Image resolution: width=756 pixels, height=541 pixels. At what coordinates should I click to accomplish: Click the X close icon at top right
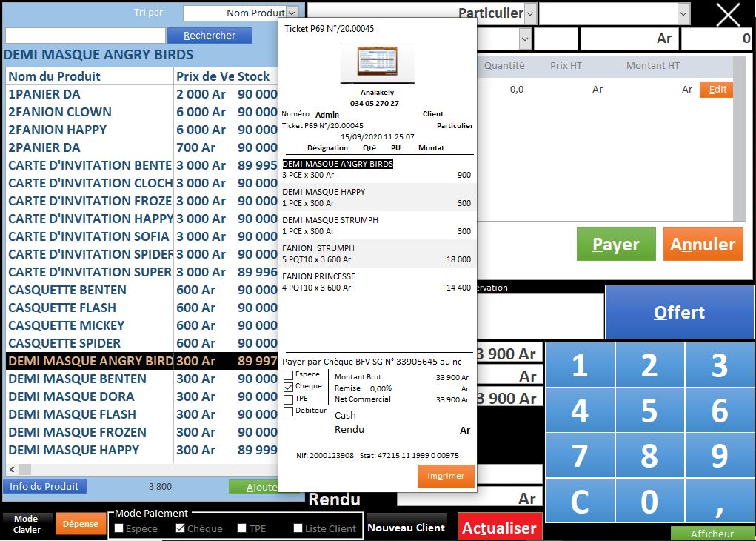728,14
